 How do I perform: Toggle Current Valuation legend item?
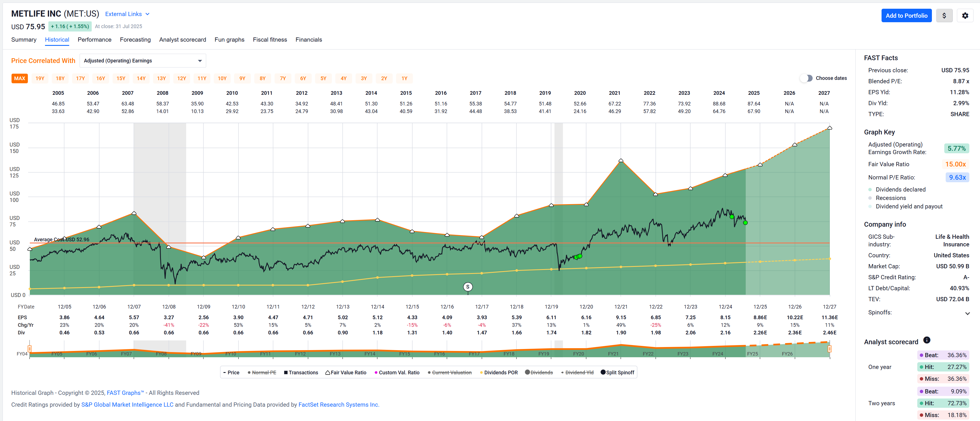[x=449, y=372]
